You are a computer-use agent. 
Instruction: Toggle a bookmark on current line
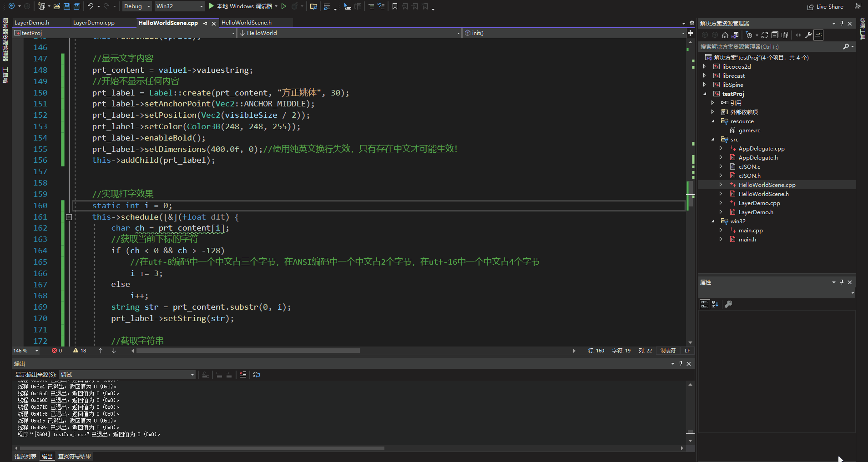tap(395, 6)
